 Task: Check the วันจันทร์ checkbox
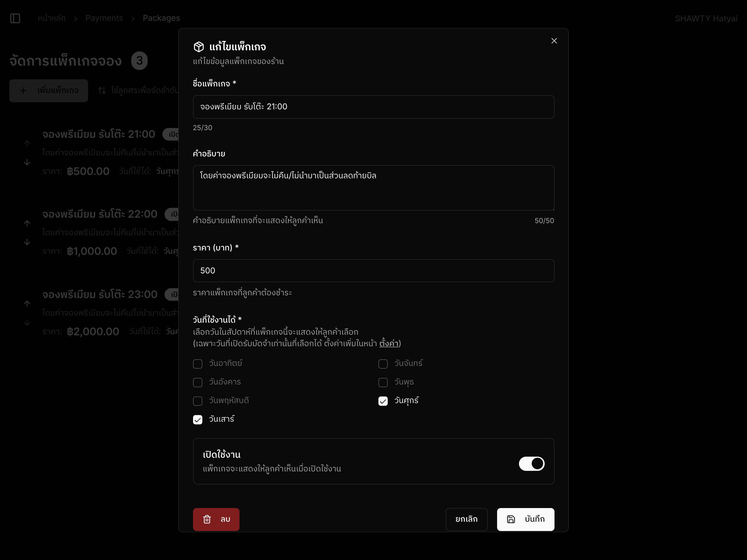pyautogui.click(x=383, y=364)
